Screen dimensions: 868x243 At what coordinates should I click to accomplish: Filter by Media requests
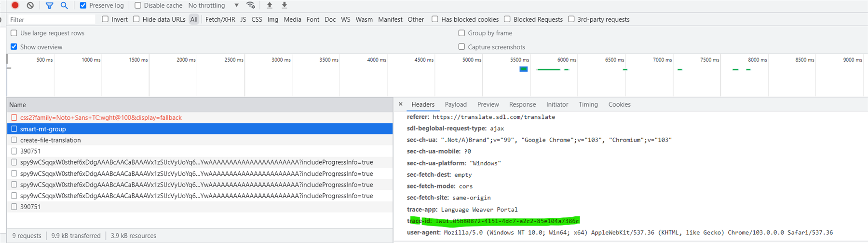click(x=292, y=19)
